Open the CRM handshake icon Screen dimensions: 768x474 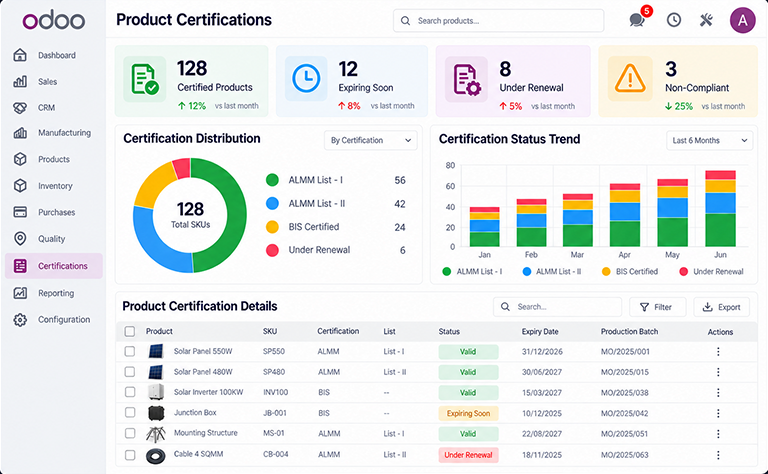tap(20, 107)
